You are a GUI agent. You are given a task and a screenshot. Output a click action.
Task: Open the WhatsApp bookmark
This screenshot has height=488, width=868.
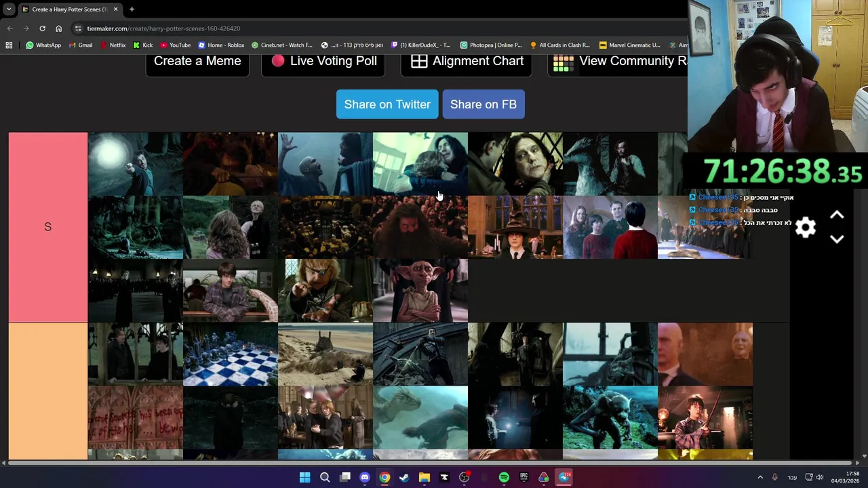coord(43,45)
